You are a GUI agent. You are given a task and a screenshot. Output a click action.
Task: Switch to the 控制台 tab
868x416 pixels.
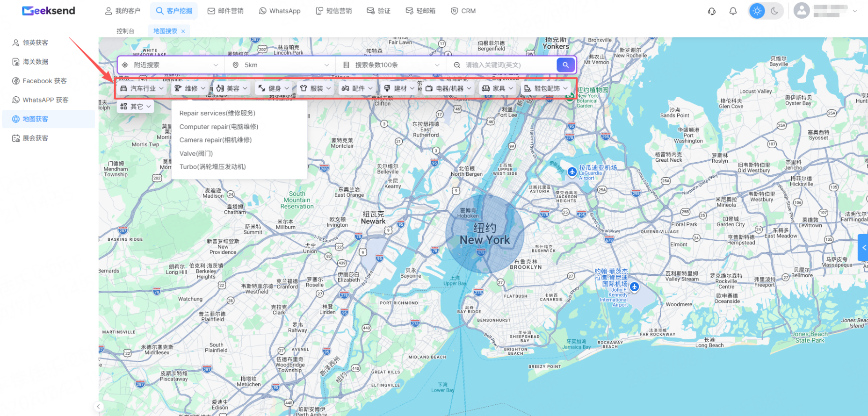(125, 31)
